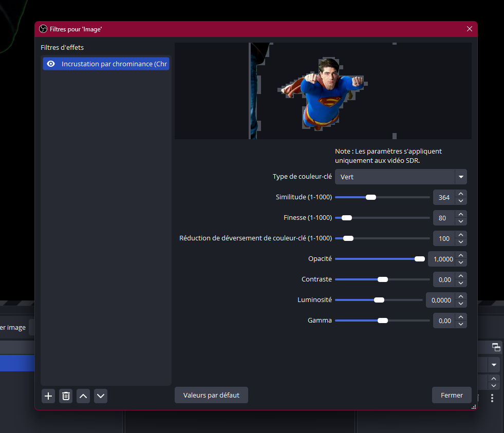Delete selected filter with trash icon
The image size is (504, 433).
(66, 396)
